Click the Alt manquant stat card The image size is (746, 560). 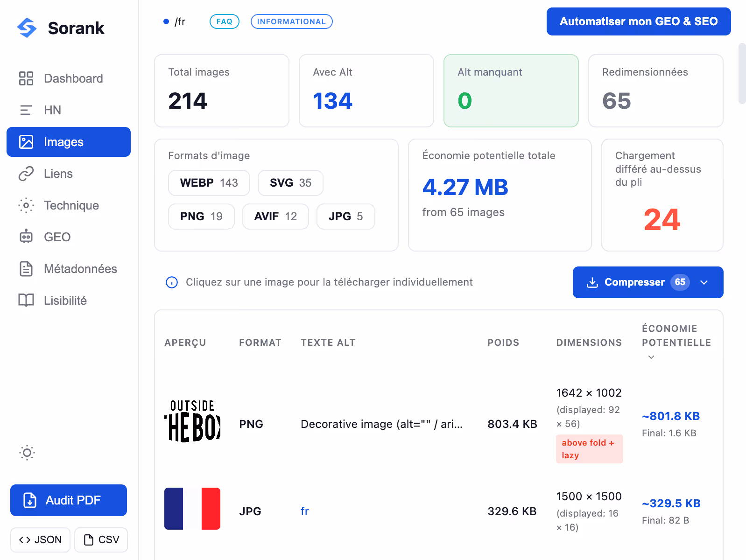tap(511, 91)
